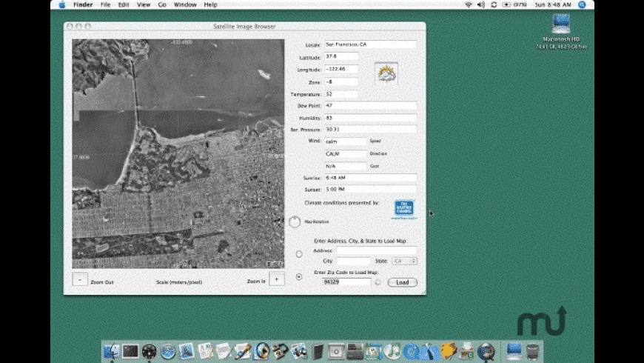Click the Wi-Fi status icon
The image size is (644, 363).
(x=469, y=4)
